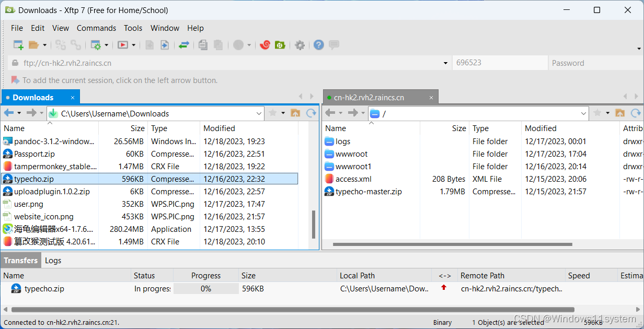Go back in the local Downloads pane

[9, 113]
